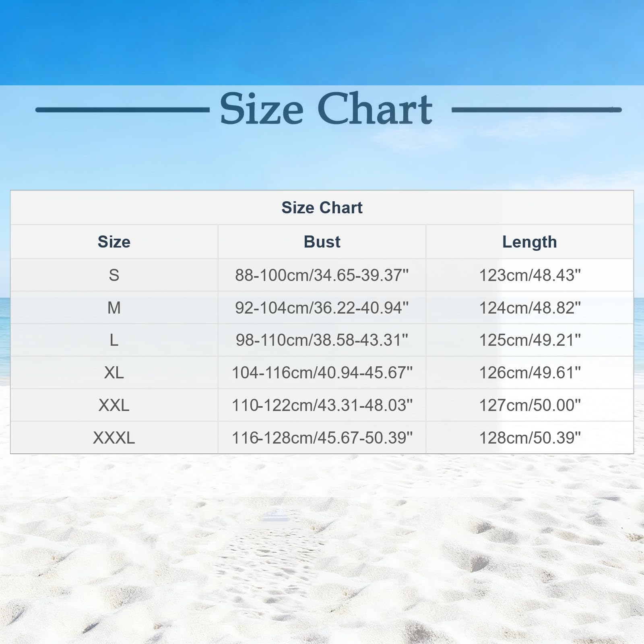Select the S size row label
Screen dimensions: 644x644
114,275
